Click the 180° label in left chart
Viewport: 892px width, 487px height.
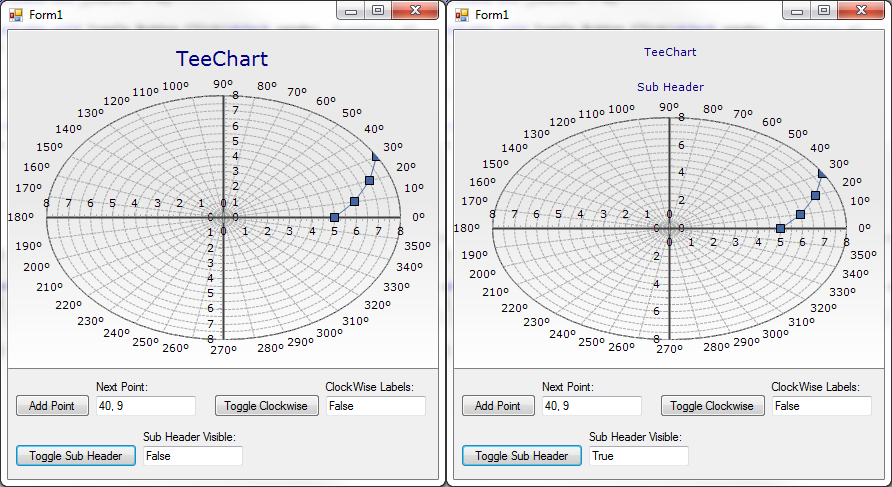[20, 217]
